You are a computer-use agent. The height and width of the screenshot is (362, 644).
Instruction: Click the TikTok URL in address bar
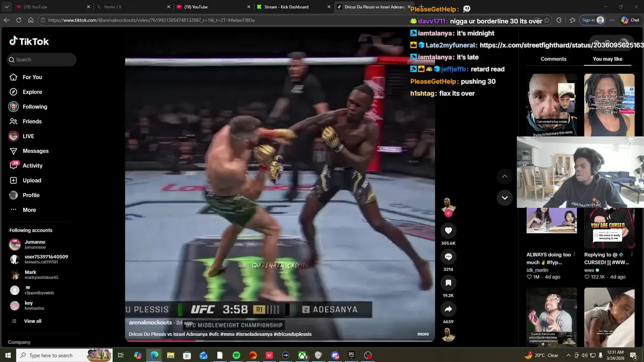coord(151,20)
